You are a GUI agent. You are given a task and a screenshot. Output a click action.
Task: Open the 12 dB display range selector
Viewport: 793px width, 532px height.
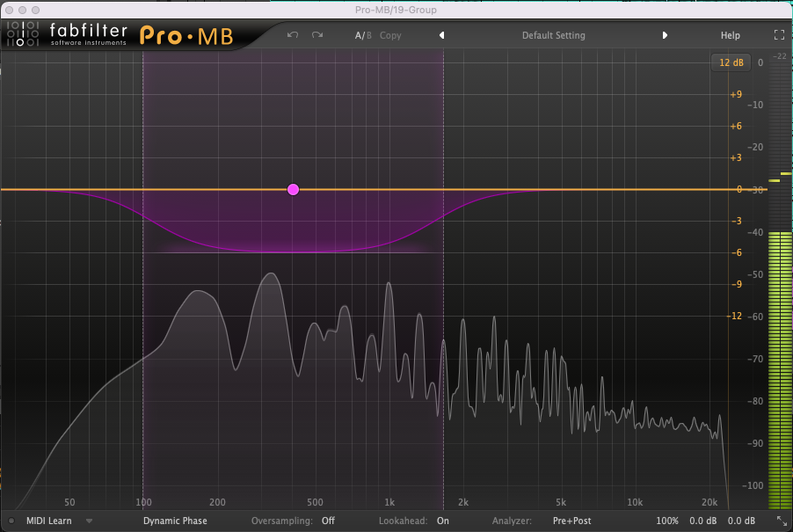pyautogui.click(x=731, y=62)
